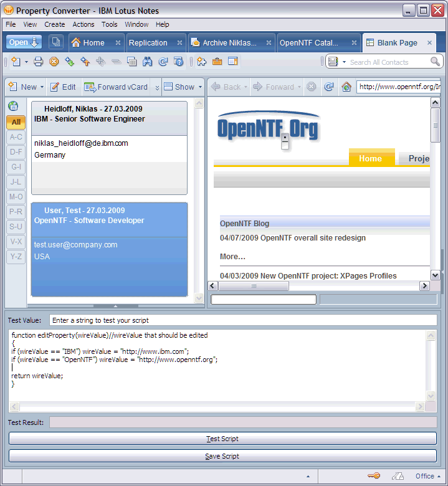448x486 pixels.
Task: Click the orange toolbox icon
Action: pyautogui.click(x=217, y=62)
